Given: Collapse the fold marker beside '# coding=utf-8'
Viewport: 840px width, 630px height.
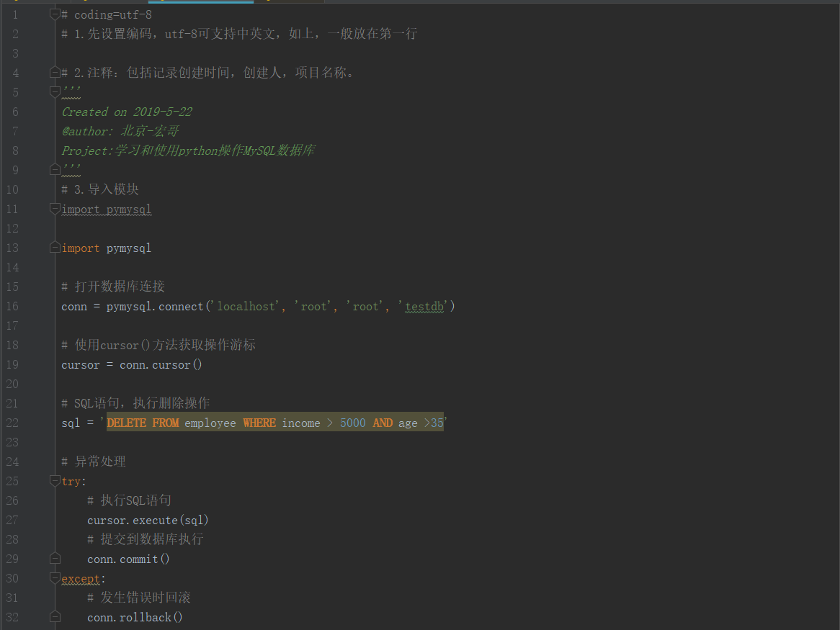Looking at the screenshot, I should coord(55,14).
